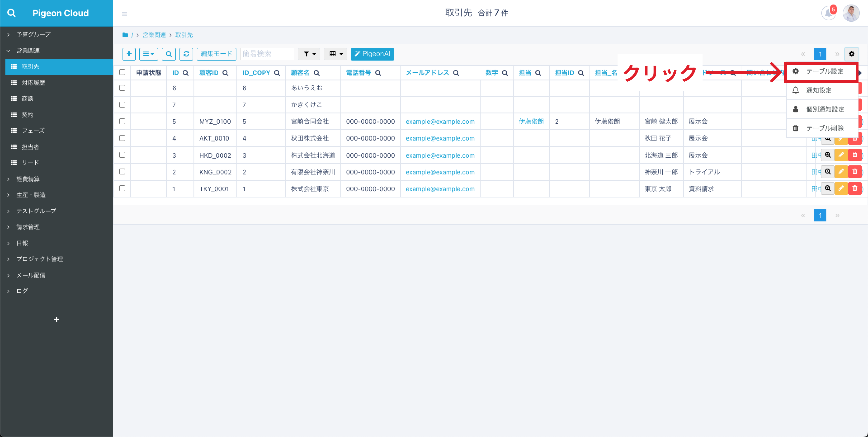868x437 pixels.
Task: Open the table view grid dropdown
Action: click(336, 54)
